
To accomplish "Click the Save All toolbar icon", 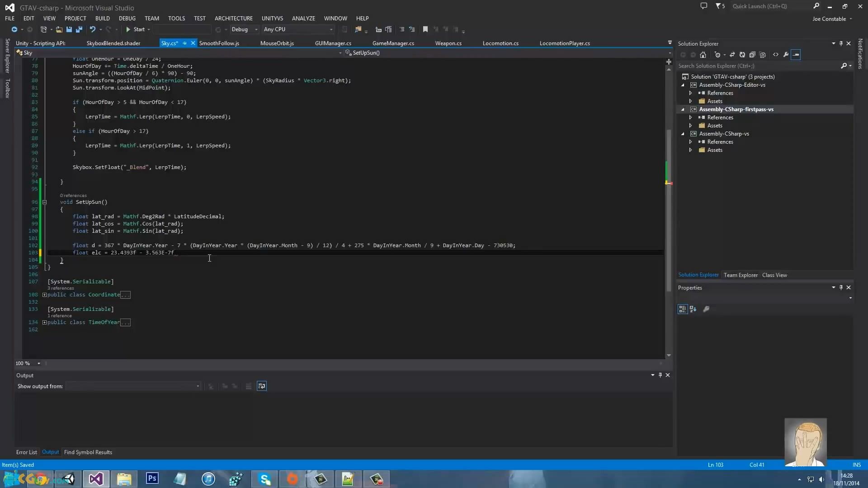I will tap(79, 29).
